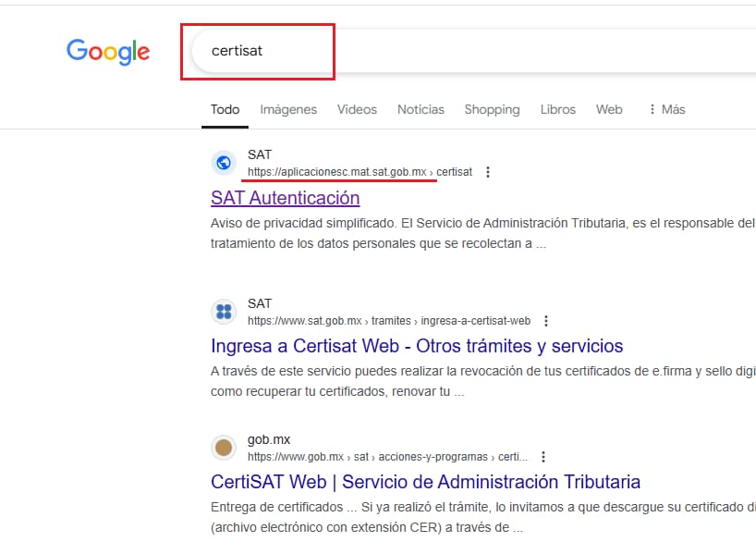Image resolution: width=756 pixels, height=554 pixels.
Task: Open options menu for gob.mx result
Action: click(543, 457)
